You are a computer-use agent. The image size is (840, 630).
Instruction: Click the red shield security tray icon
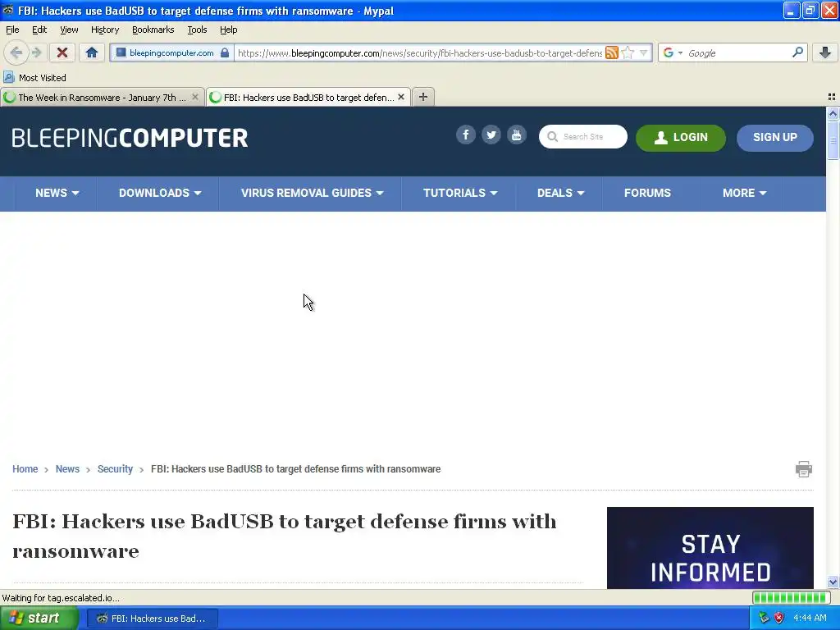click(x=779, y=618)
